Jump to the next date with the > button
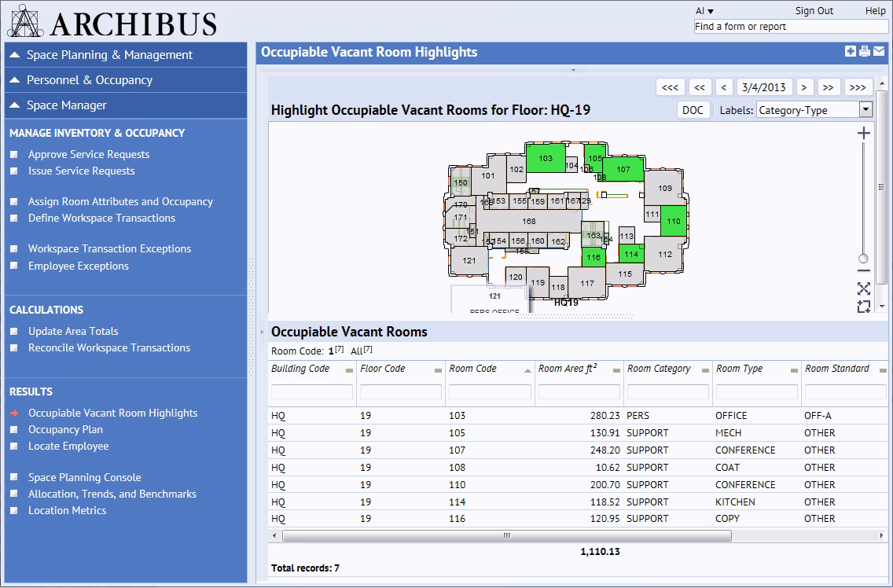This screenshot has height=588, width=893. coord(803,87)
